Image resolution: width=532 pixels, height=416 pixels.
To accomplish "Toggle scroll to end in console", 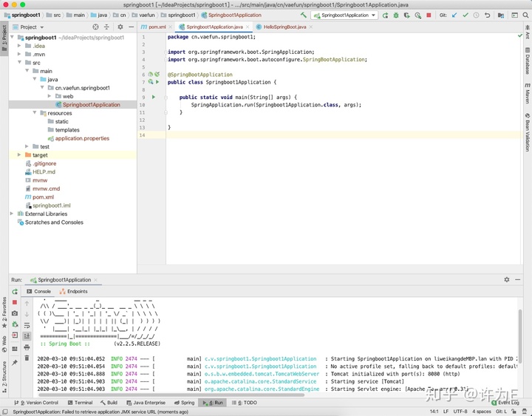I will [27, 336].
